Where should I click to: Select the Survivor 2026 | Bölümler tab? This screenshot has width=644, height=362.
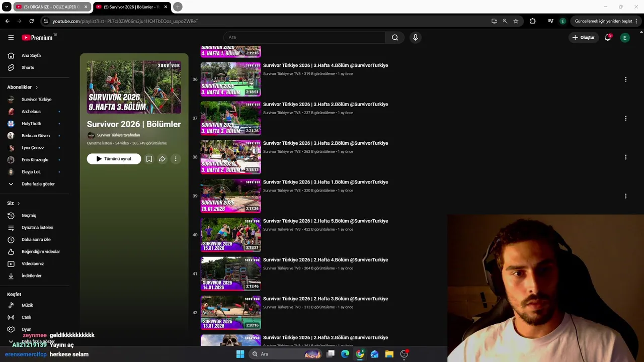[132, 7]
